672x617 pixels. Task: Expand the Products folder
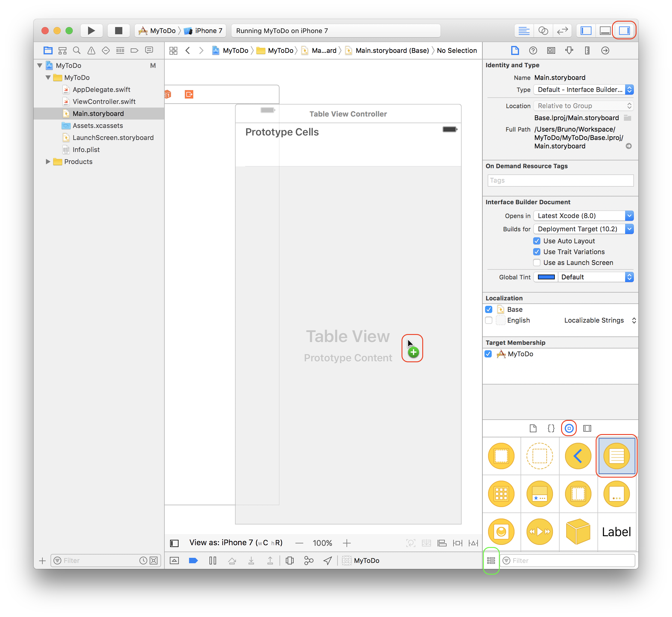tap(48, 162)
